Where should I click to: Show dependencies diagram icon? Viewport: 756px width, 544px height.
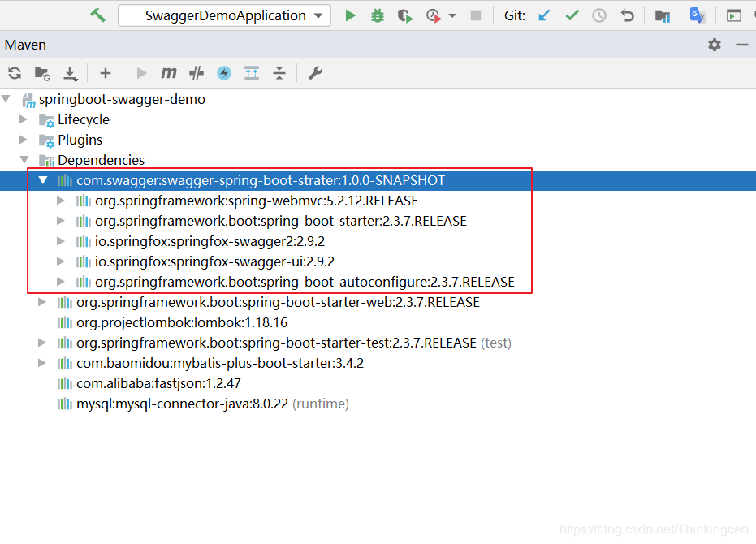(x=252, y=73)
